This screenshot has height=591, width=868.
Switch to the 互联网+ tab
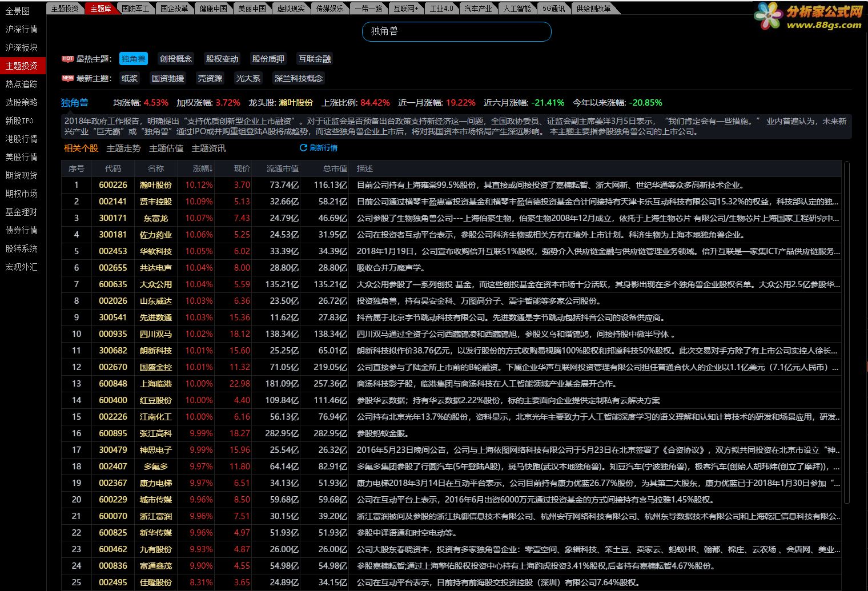406,9
